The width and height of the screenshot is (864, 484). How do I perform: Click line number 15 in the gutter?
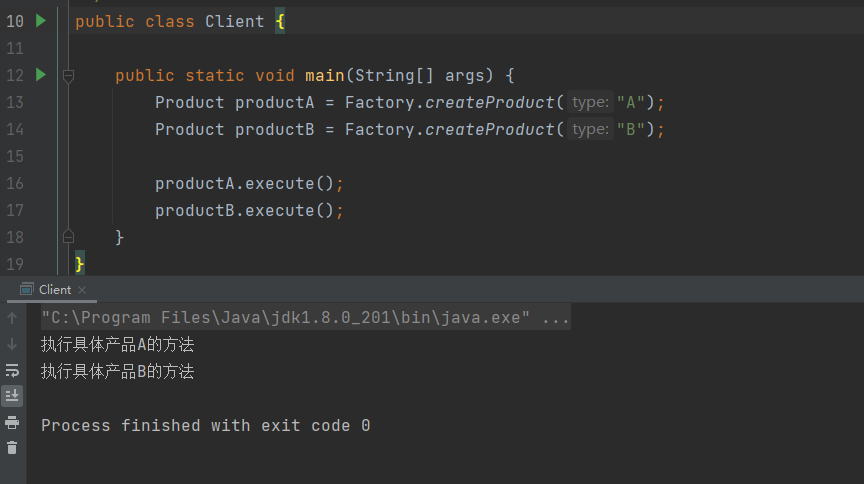coord(15,157)
